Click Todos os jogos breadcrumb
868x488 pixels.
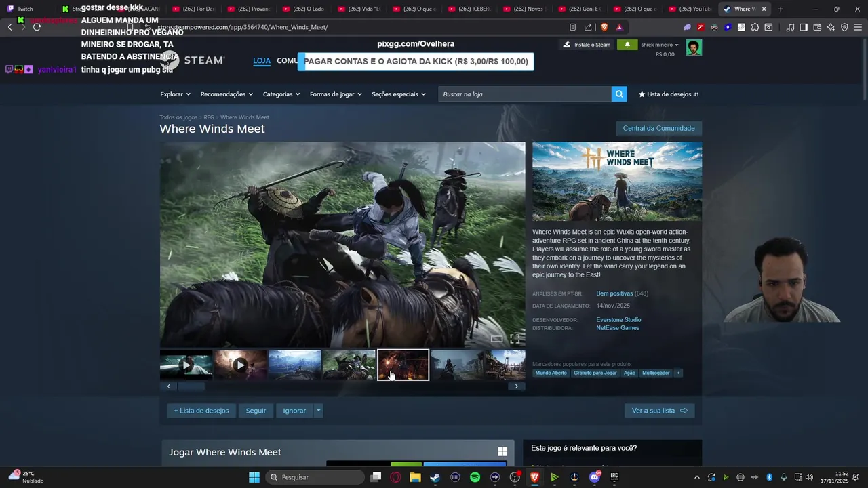[178, 117]
